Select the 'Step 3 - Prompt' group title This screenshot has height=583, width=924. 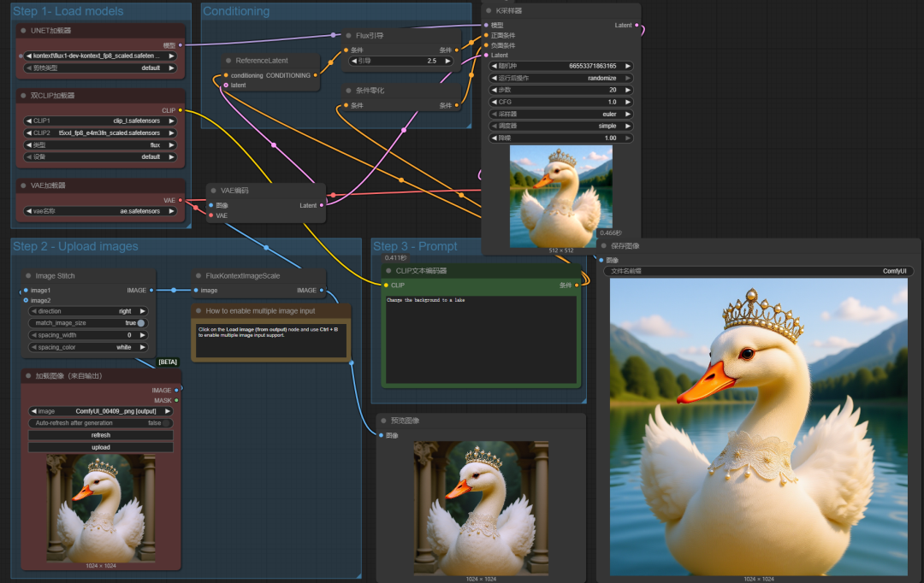pos(415,246)
